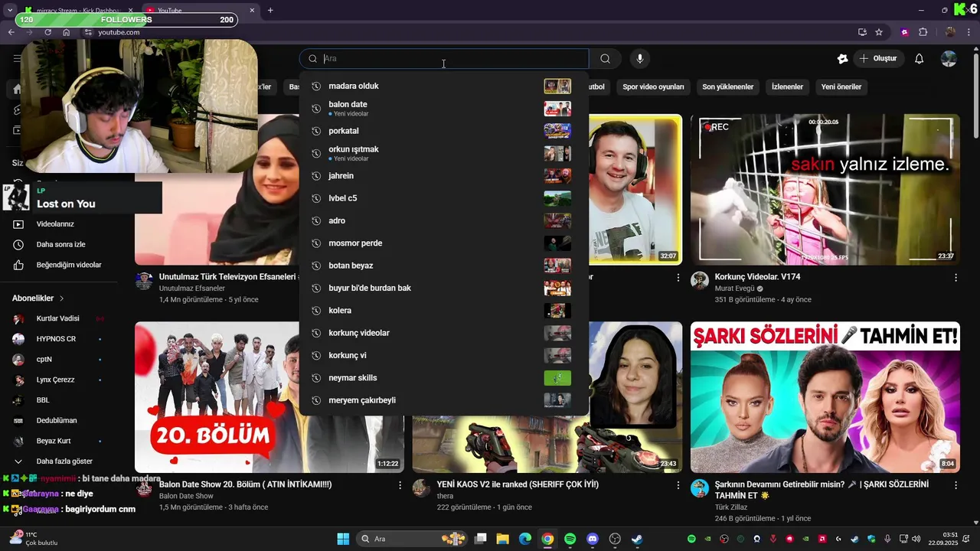Click the 'adro' suggestion text
Screen dimensions: 980x551
337,220
